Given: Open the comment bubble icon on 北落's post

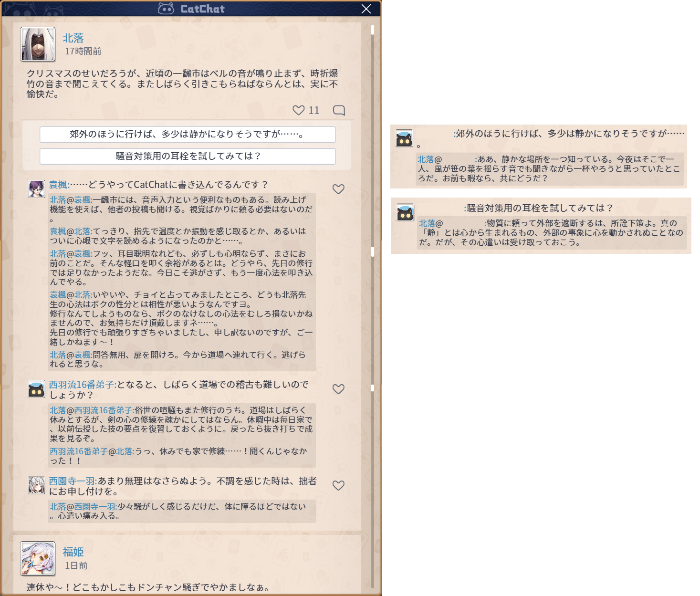Looking at the screenshot, I should (x=339, y=110).
